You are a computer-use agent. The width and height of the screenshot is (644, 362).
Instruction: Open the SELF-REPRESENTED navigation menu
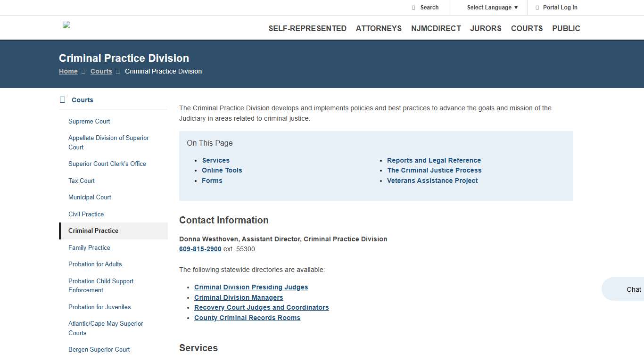coord(307,28)
